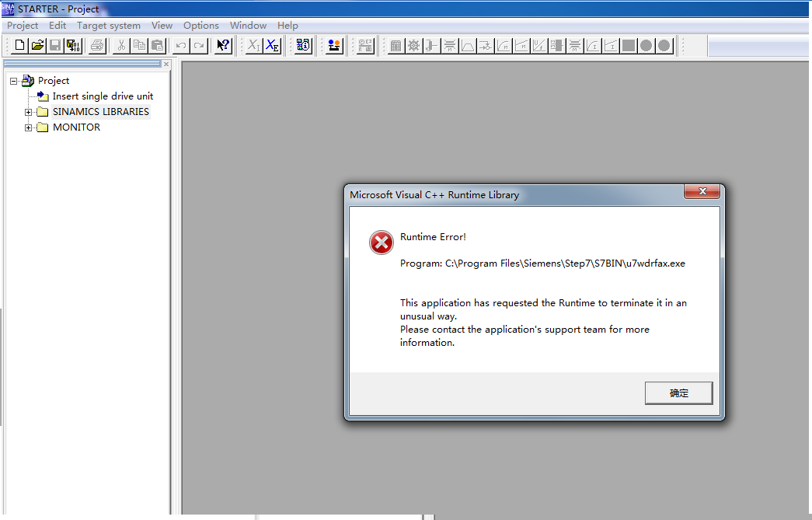This screenshot has width=812, height=520.
Task: Click the Open project folder icon
Action: pyautogui.click(x=37, y=45)
